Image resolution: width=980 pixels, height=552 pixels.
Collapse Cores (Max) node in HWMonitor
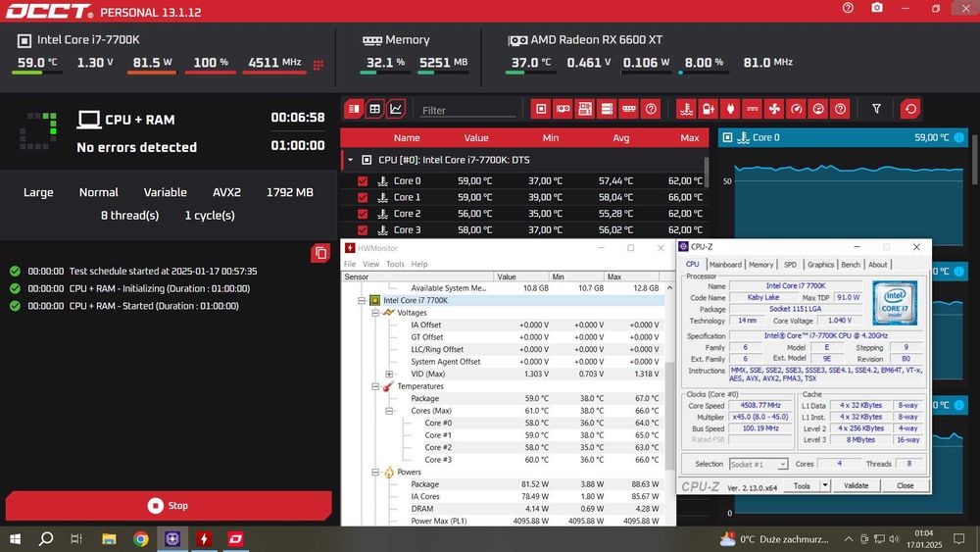point(389,411)
